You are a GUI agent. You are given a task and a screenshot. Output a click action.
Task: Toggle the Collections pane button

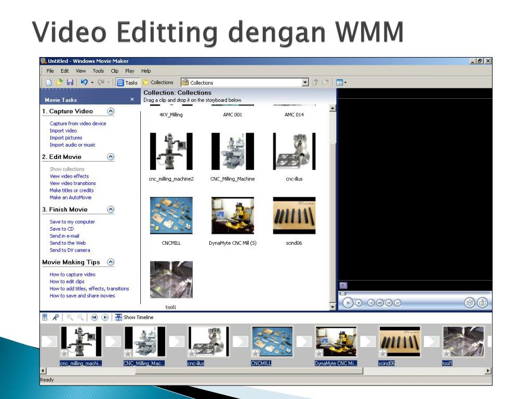pos(158,83)
